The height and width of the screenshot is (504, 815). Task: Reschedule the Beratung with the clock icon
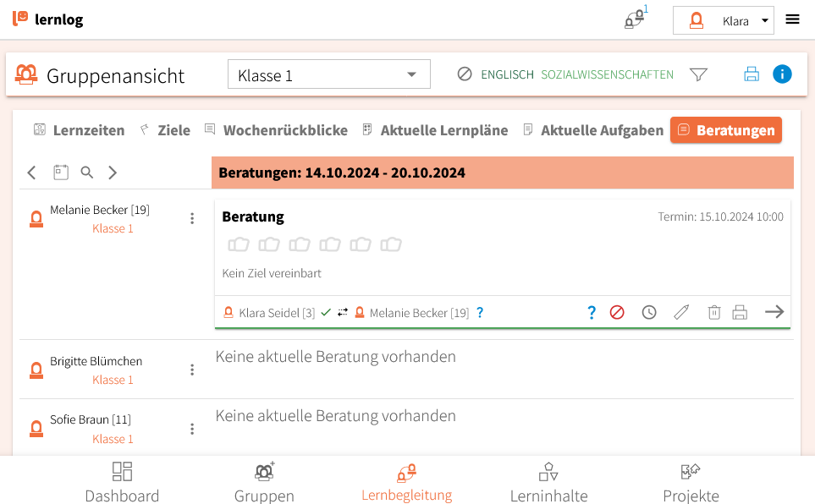(x=649, y=312)
